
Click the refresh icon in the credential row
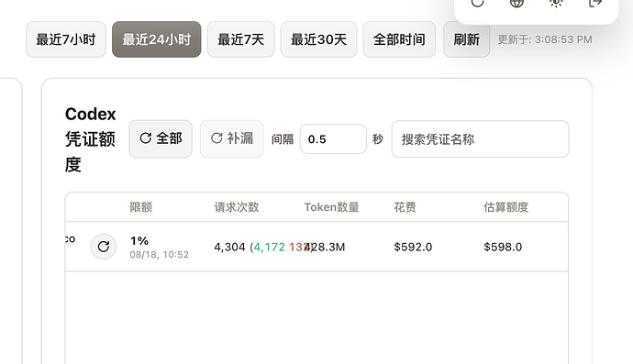click(x=104, y=247)
